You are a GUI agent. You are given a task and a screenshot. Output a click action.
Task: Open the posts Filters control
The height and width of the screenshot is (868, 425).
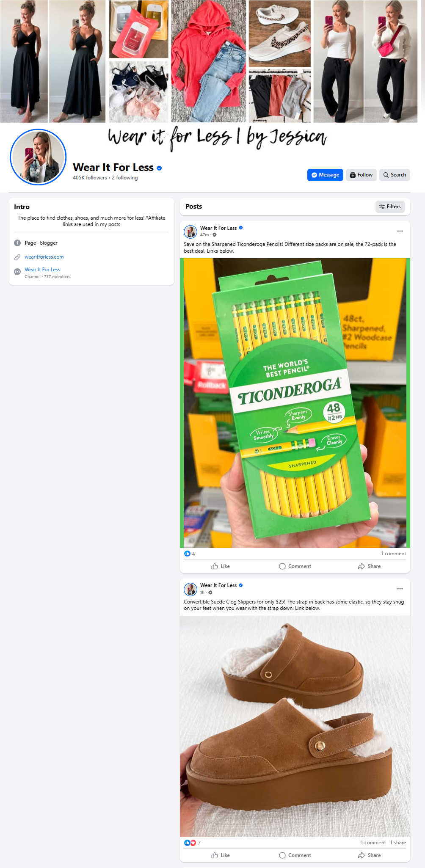(390, 207)
